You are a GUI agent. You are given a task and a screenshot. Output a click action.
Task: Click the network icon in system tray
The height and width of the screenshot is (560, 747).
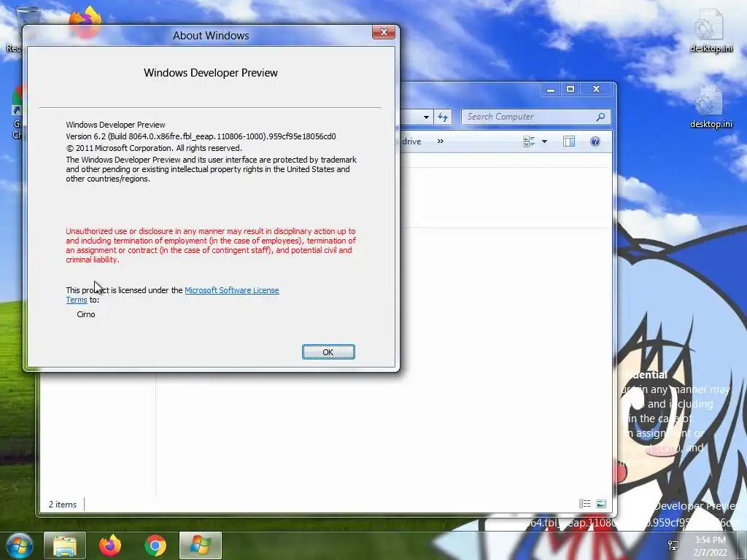pos(673,545)
